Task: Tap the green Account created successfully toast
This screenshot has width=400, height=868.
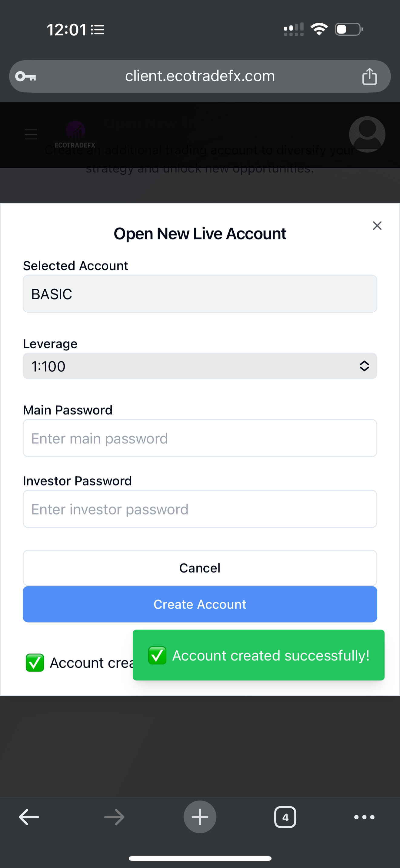Action: [x=258, y=655]
